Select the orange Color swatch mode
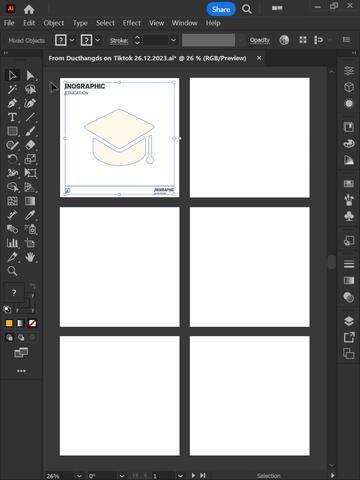The width and height of the screenshot is (360, 480). 9,323
